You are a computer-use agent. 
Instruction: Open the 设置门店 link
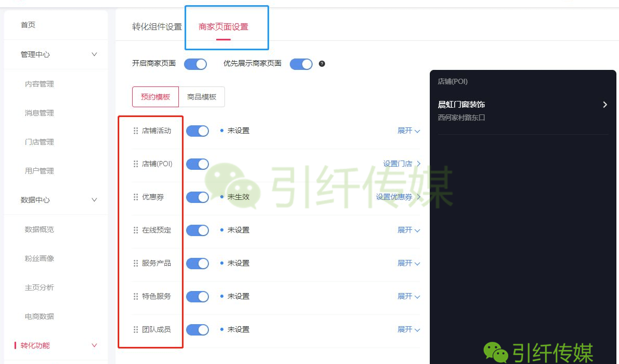pos(402,164)
